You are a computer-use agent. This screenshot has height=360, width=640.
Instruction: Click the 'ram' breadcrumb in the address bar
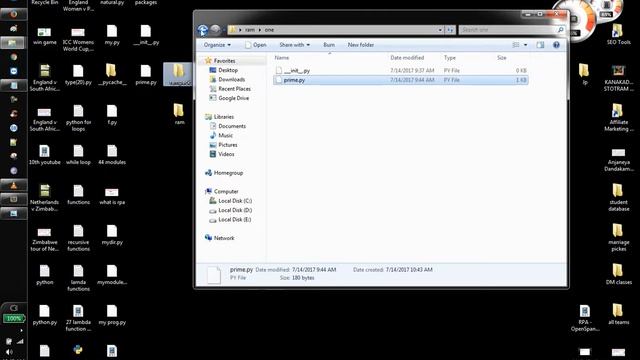tap(250, 30)
